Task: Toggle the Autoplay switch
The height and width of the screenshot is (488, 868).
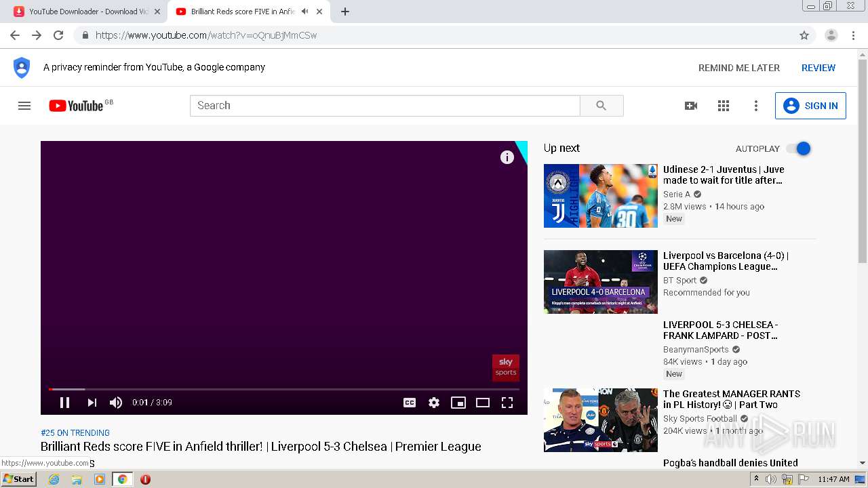Action: click(x=799, y=148)
